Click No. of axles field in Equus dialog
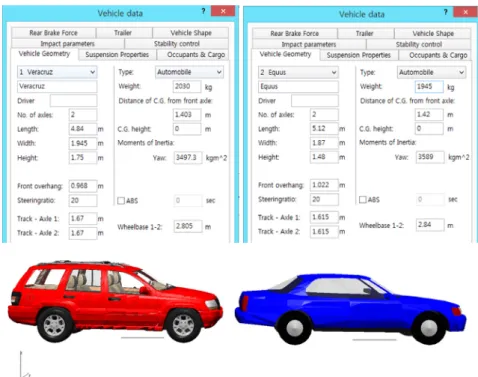This screenshot has width=478, height=377. 324,114
